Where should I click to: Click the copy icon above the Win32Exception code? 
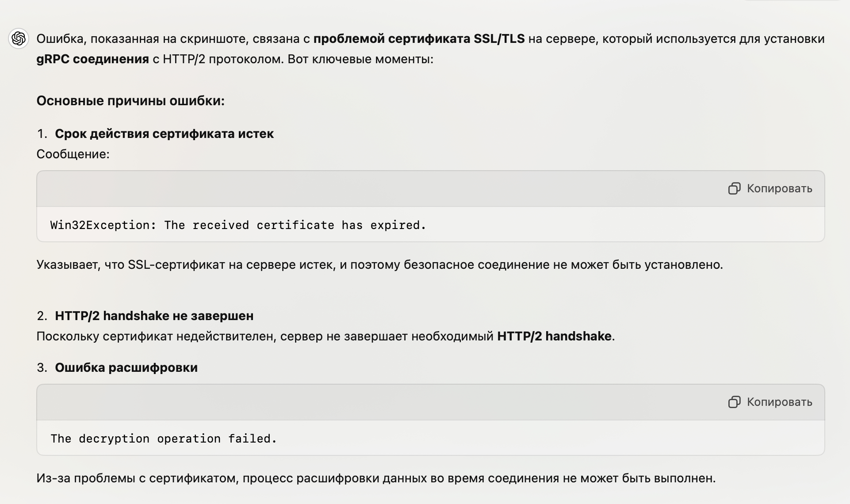pos(734,189)
